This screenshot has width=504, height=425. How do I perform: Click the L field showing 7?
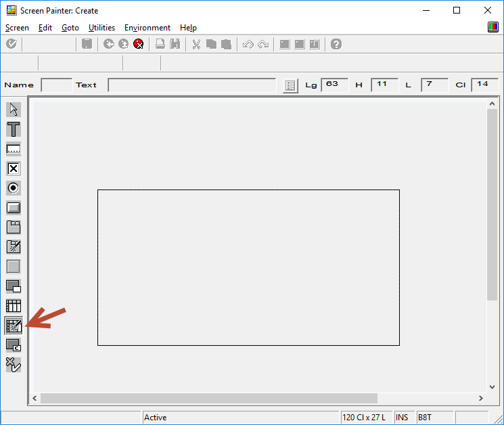tap(434, 85)
